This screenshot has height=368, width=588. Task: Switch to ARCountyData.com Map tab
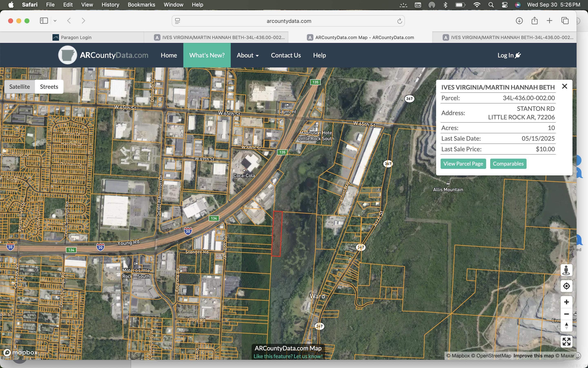click(x=360, y=37)
